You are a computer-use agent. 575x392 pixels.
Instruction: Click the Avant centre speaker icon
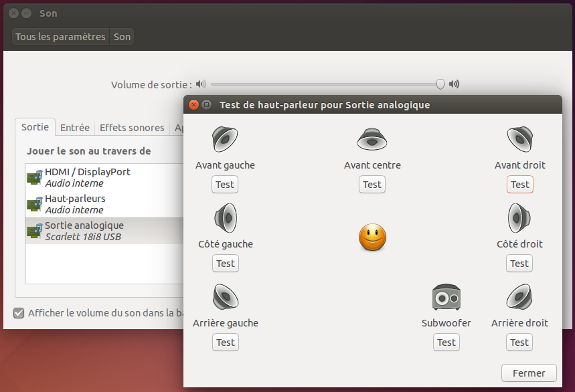(372, 139)
